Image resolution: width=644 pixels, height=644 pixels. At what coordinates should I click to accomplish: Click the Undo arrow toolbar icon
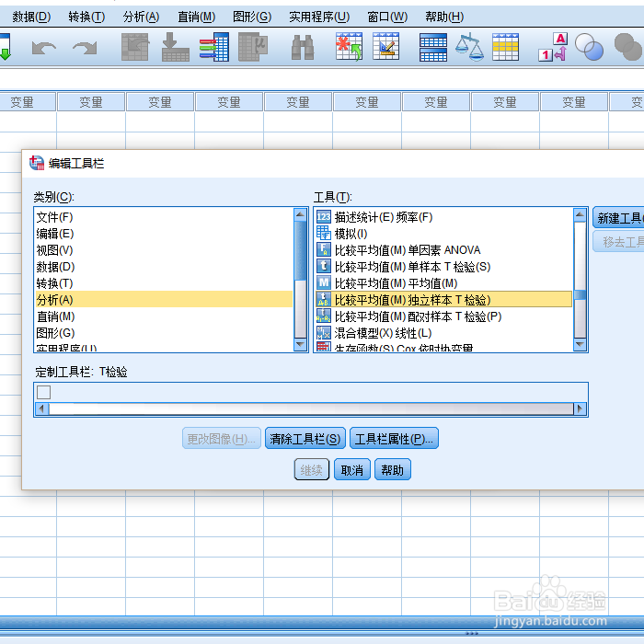[44, 48]
